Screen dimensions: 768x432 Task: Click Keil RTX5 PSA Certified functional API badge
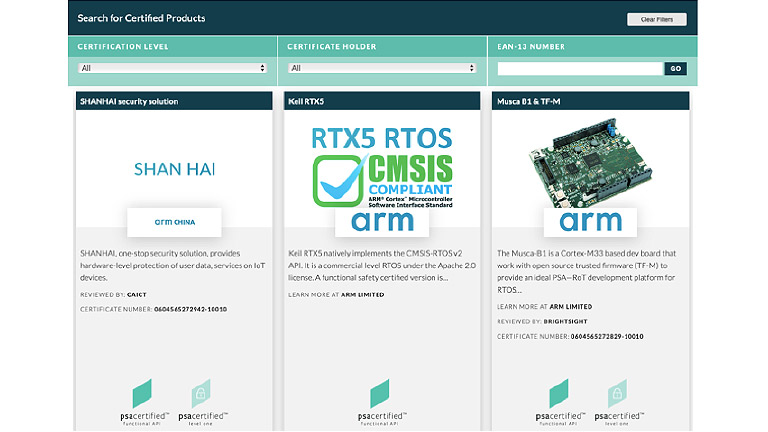pyautogui.click(x=382, y=402)
